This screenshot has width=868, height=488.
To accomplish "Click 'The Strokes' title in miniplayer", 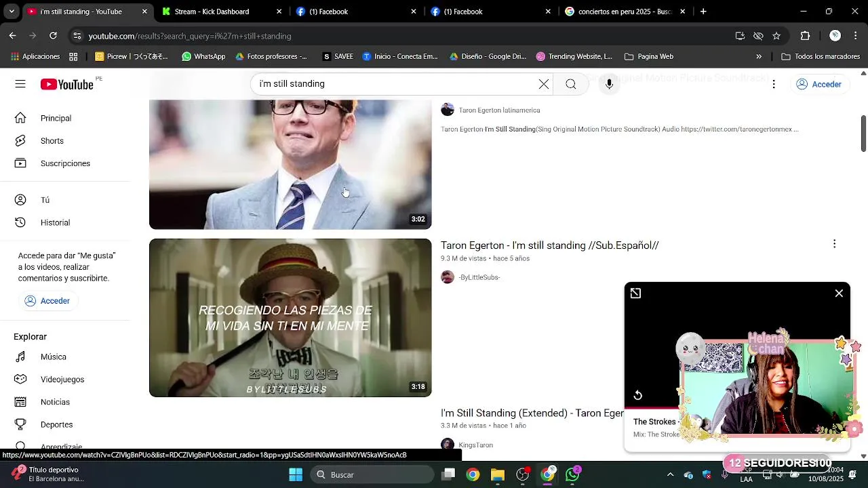I will click(656, 422).
